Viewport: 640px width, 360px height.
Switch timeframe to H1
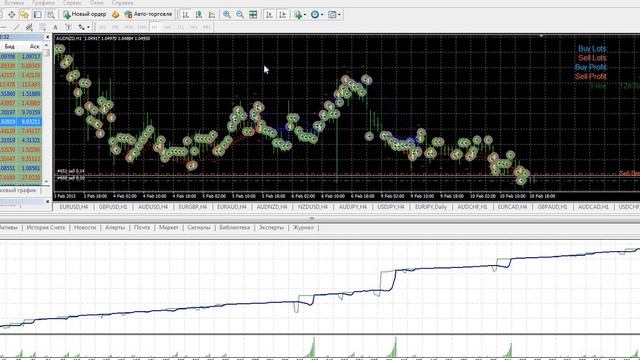coord(155,27)
